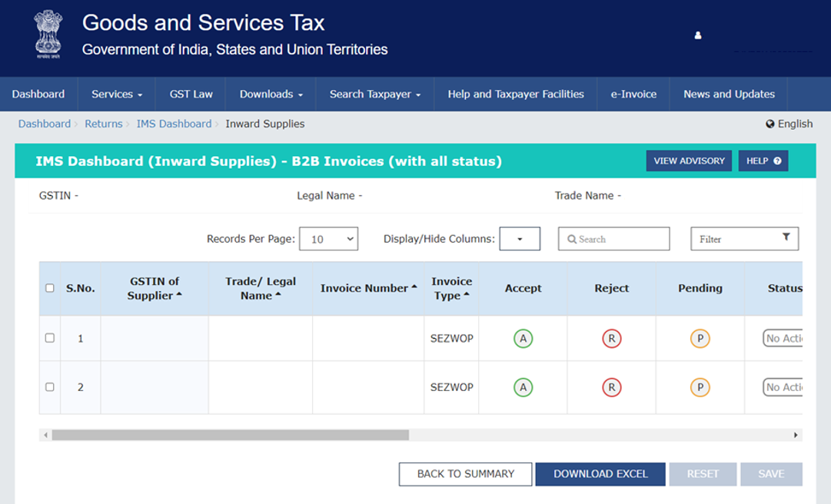
Task: Open the Services menu
Action: click(117, 94)
